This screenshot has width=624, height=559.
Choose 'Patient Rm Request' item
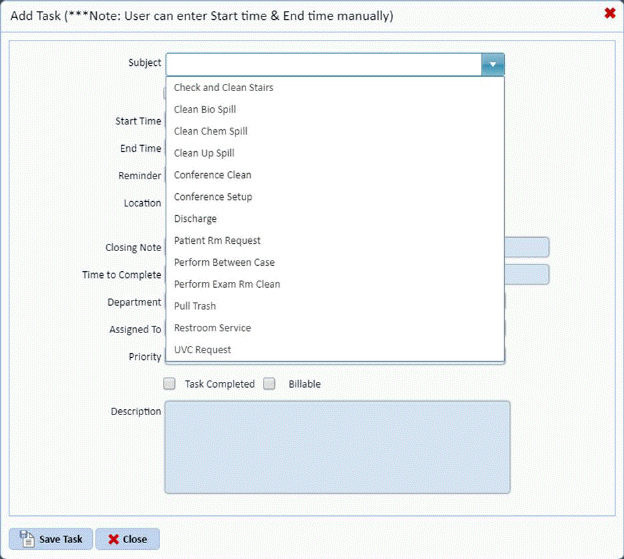point(217,241)
